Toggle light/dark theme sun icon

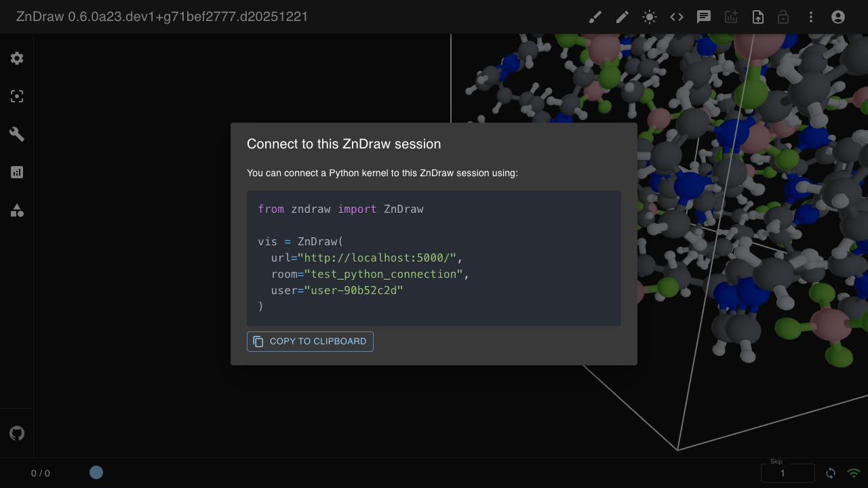click(650, 17)
